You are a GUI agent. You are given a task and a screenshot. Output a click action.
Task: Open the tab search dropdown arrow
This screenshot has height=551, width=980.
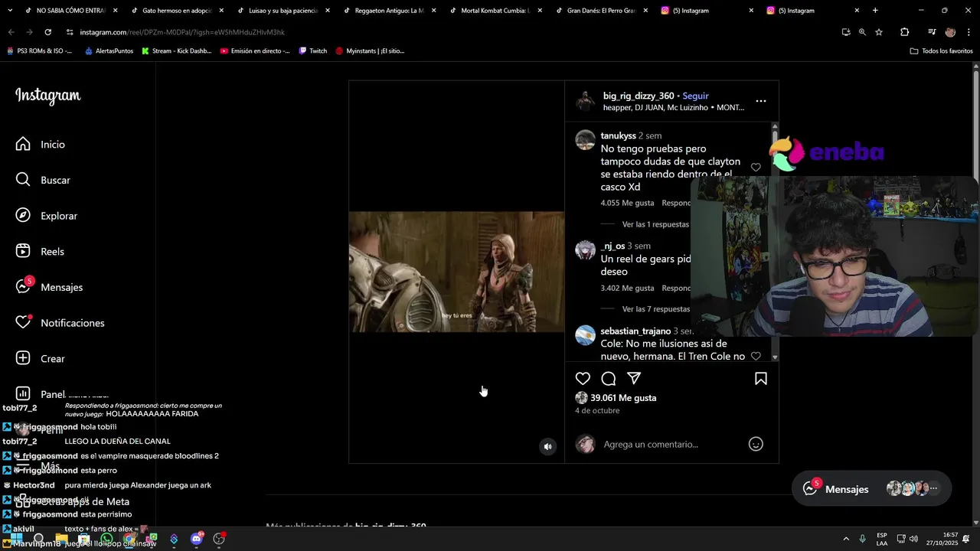click(x=10, y=11)
